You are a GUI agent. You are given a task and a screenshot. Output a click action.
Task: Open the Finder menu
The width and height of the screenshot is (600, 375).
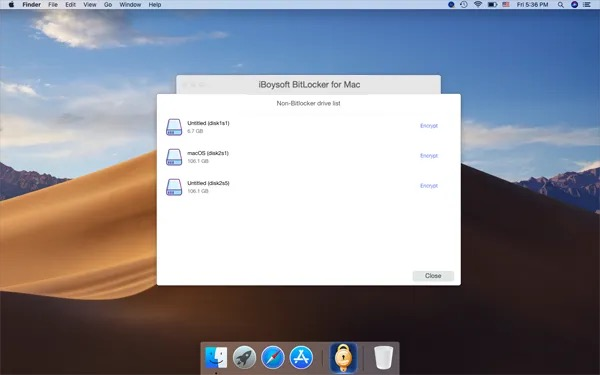31,5
